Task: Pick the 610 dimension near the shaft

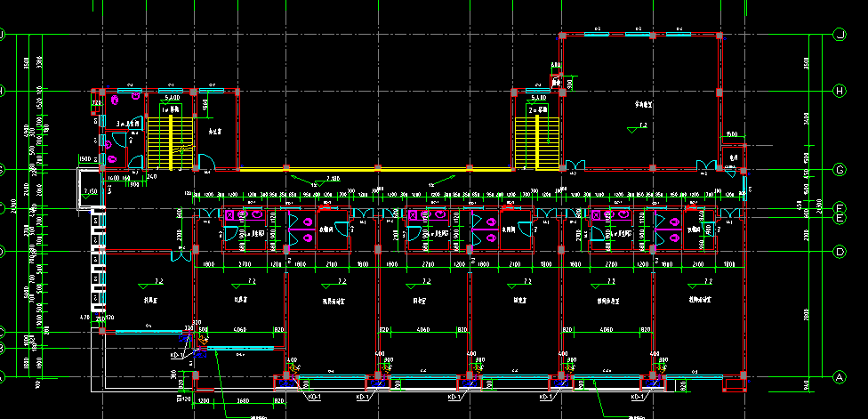Action: click(556, 65)
